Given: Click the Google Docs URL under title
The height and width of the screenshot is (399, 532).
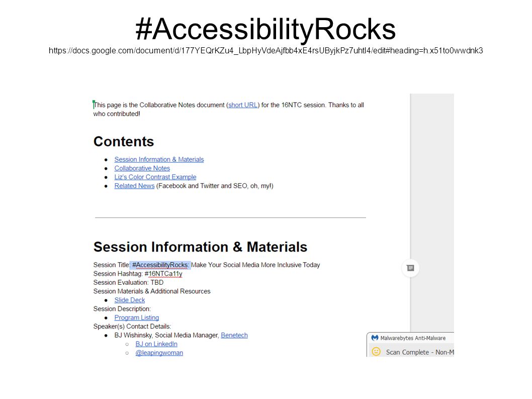Looking at the screenshot, I should (x=265, y=51).
